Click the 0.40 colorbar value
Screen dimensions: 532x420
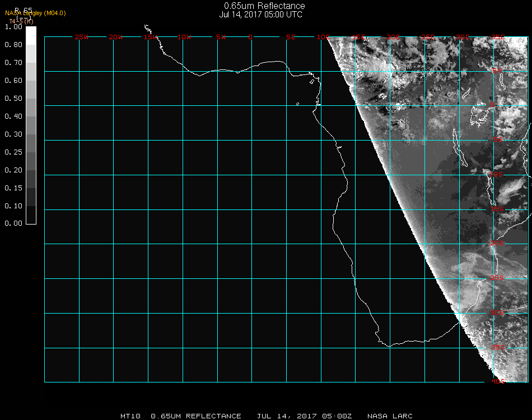point(13,116)
